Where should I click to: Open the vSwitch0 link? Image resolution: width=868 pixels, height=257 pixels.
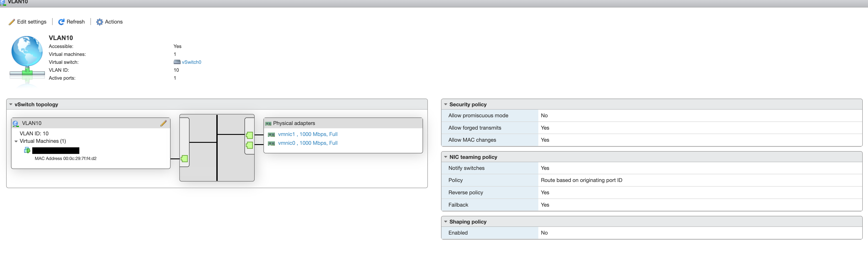tap(191, 62)
